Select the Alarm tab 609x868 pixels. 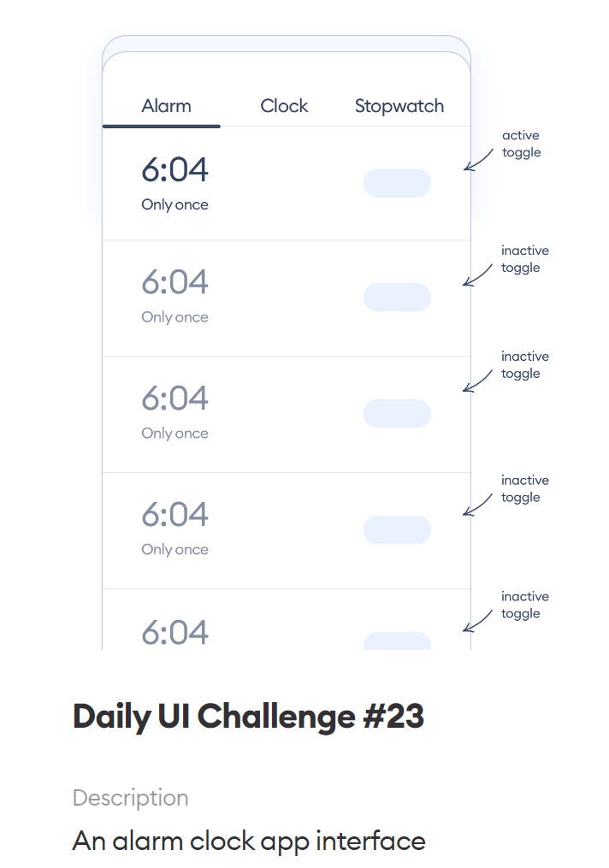pos(166,105)
